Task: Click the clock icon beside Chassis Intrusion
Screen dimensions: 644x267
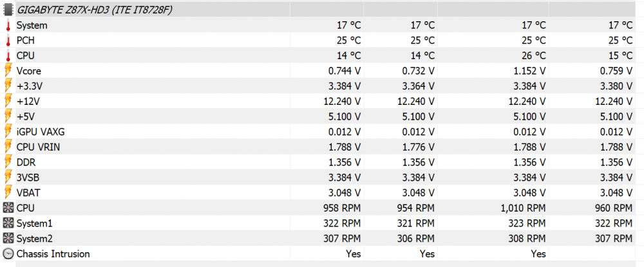Action: point(8,253)
